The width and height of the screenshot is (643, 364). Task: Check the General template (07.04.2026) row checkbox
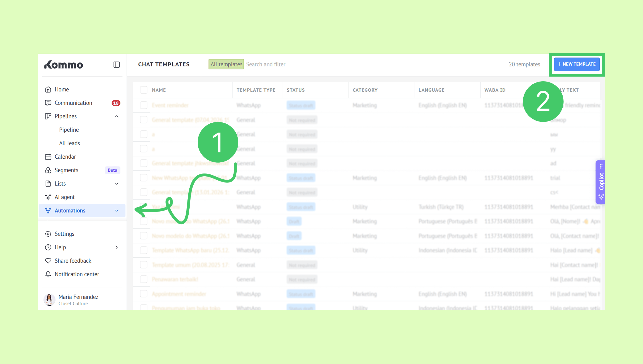pos(144,120)
